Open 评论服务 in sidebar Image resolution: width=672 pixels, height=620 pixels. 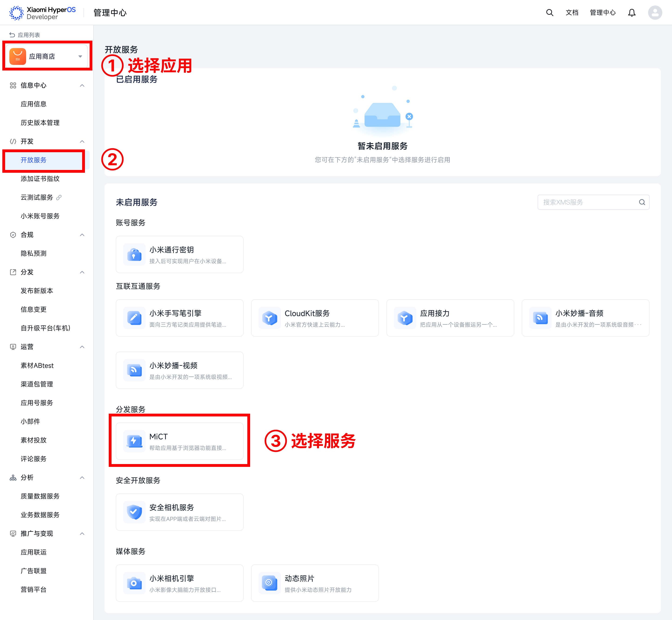34,459
